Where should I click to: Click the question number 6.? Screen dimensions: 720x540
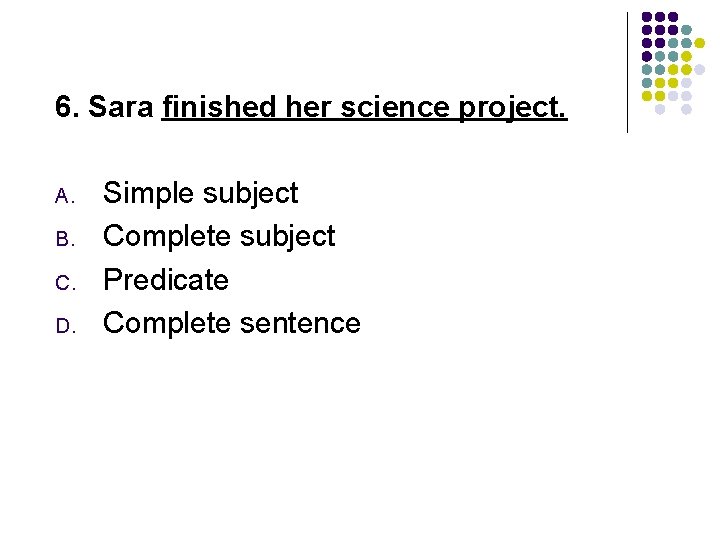tap(67, 107)
